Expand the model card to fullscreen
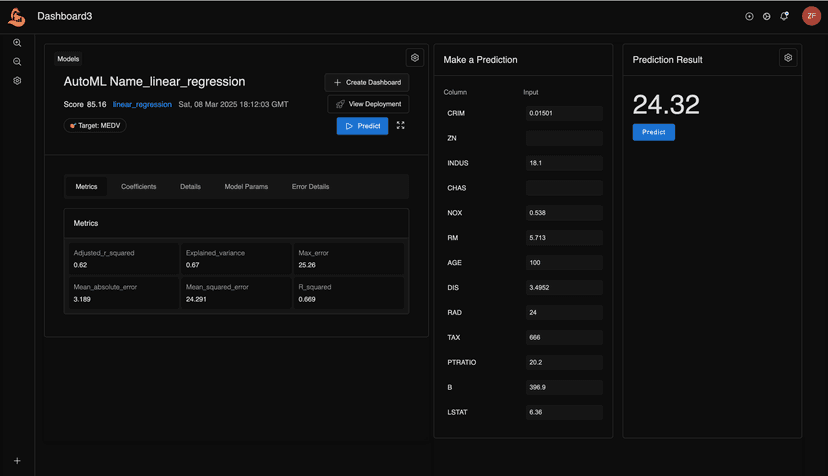This screenshot has height=476, width=828. click(x=400, y=126)
